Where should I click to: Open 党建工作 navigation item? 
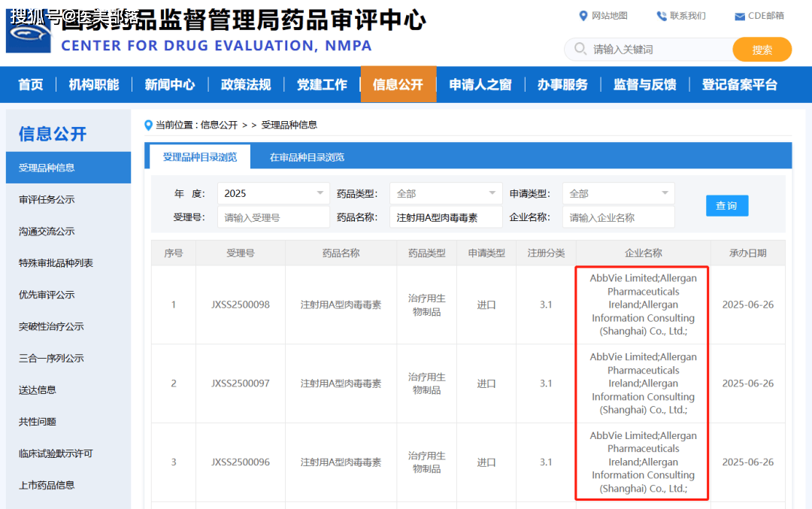pyautogui.click(x=322, y=84)
